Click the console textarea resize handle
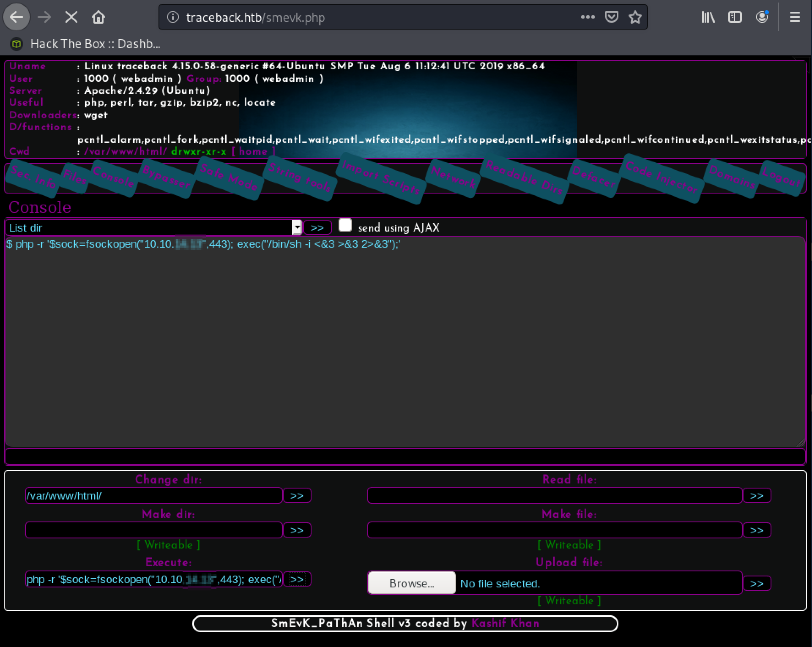Image resolution: width=812 pixels, height=647 pixels. (x=801, y=442)
